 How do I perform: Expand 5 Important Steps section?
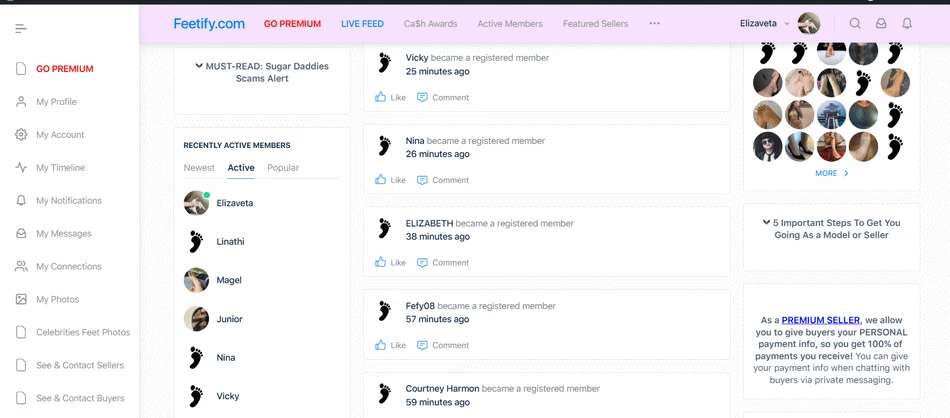831,229
